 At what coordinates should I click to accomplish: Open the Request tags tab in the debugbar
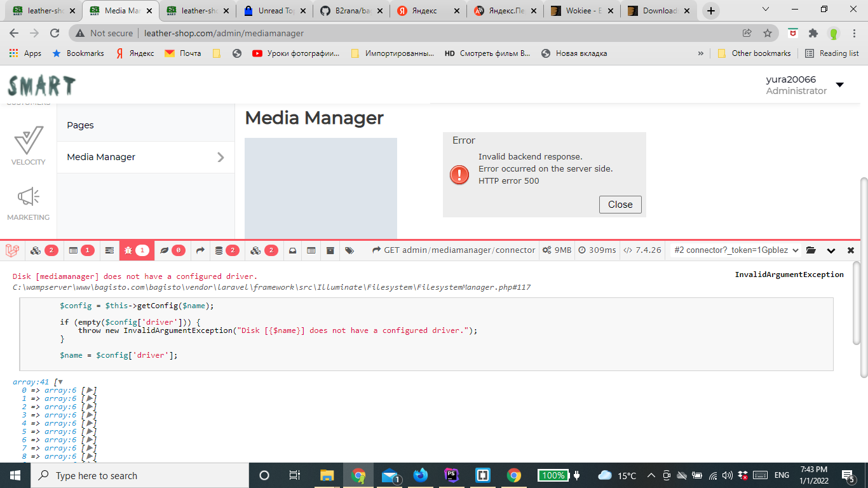coord(349,250)
